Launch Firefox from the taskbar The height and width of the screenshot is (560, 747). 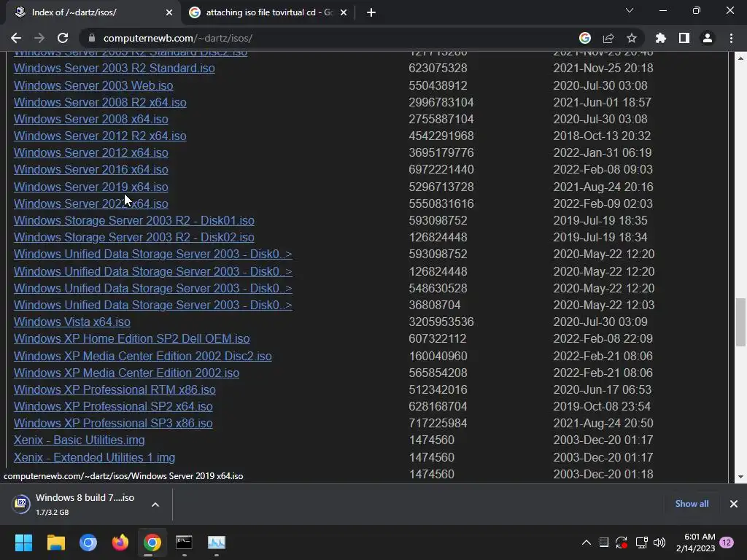120,542
